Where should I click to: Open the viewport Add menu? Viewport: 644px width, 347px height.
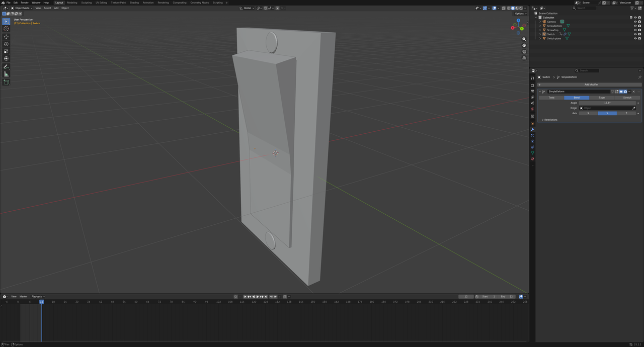coord(56,8)
